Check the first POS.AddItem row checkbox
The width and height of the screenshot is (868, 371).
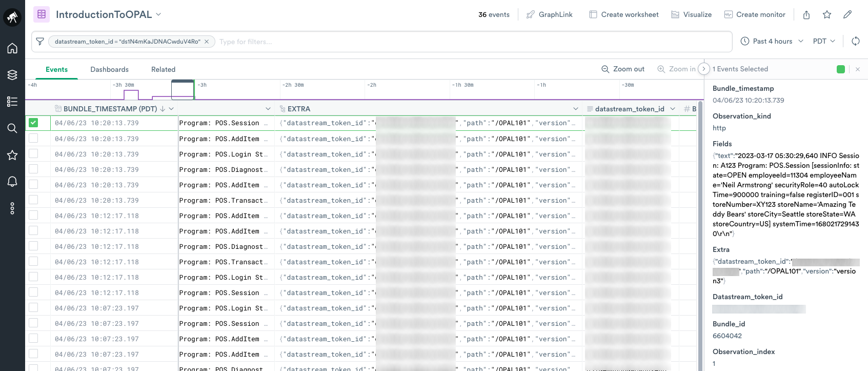[33, 138]
